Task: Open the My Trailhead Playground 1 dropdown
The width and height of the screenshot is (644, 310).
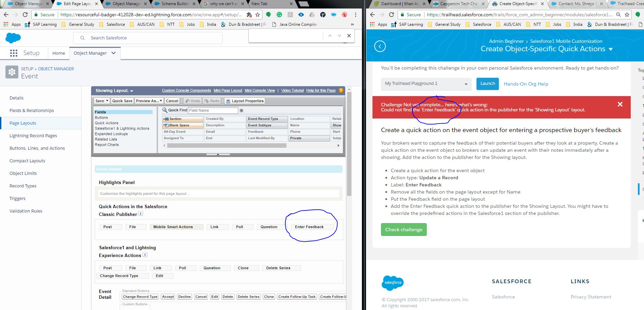Action: (x=426, y=84)
